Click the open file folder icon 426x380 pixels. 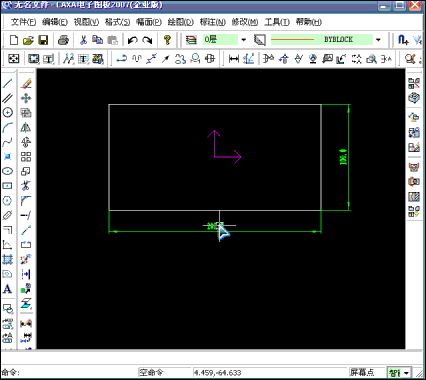28,40
